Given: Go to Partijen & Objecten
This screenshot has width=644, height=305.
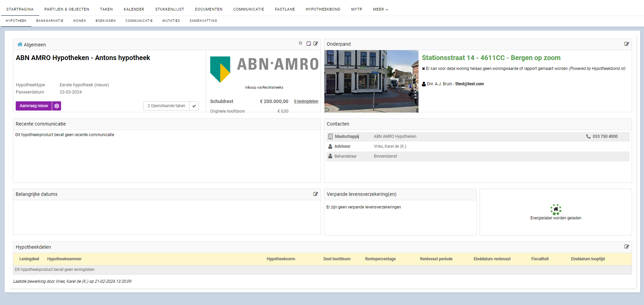Looking at the screenshot, I should point(67,9).
